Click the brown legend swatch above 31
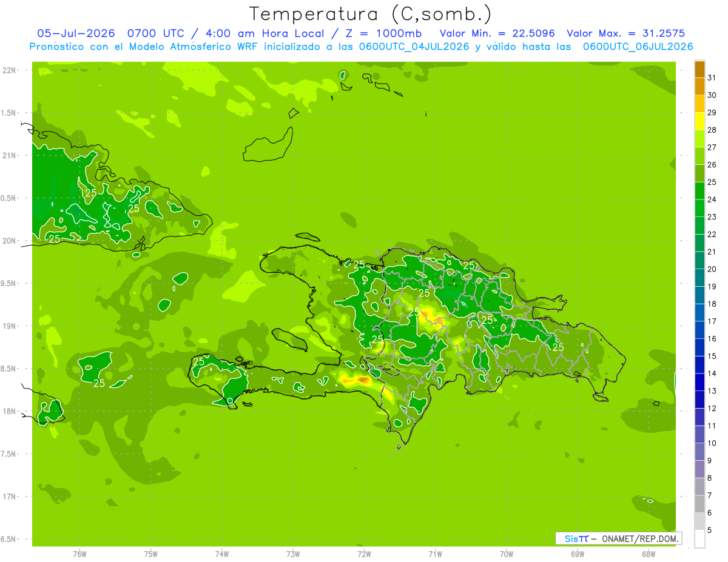 pos(699,69)
